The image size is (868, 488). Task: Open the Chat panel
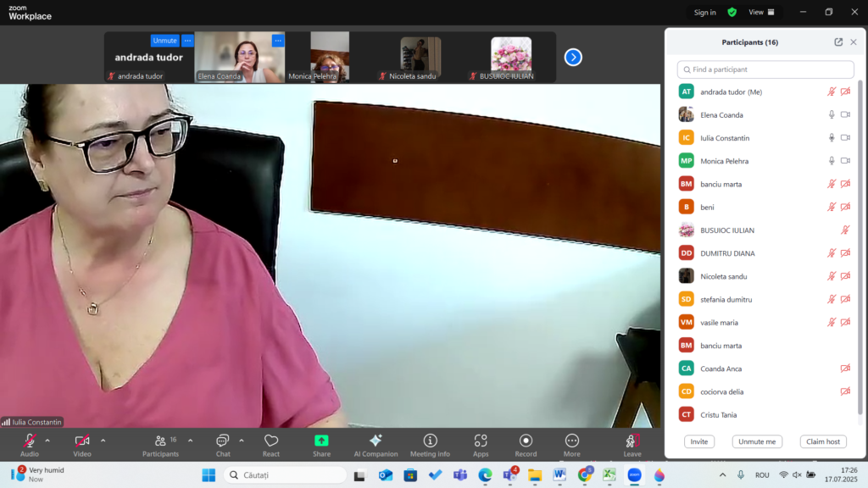click(x=222, y=444)
